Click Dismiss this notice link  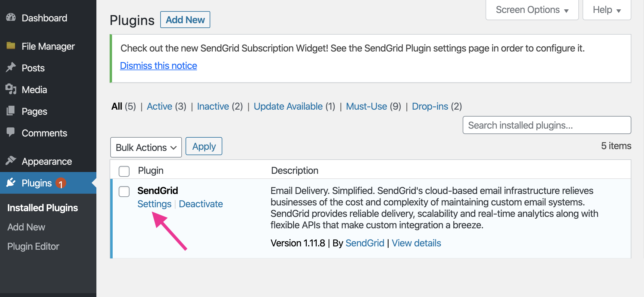tap(158, 66)
